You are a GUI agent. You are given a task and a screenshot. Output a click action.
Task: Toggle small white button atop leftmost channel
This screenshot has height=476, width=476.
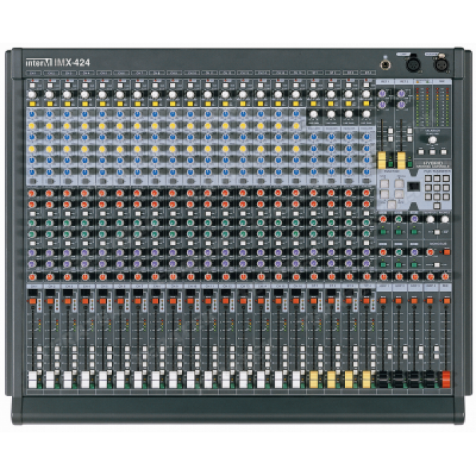pyautogui.click(x=32, y=85)
